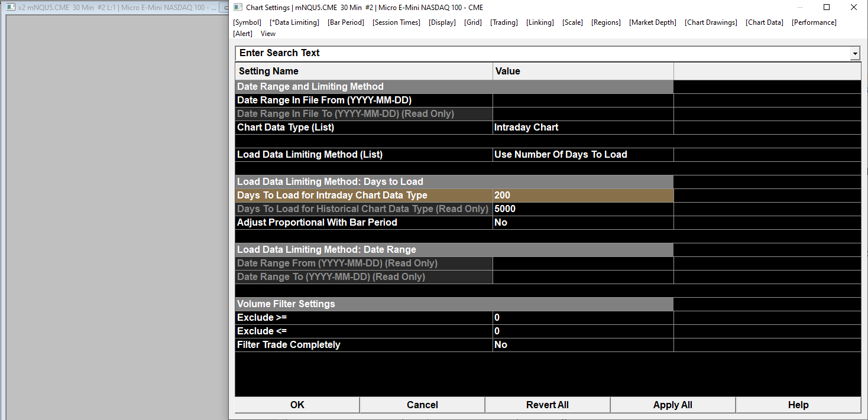The image size is (868, 420).
Task: Click the Revert All button
Action: coord(548,405)
